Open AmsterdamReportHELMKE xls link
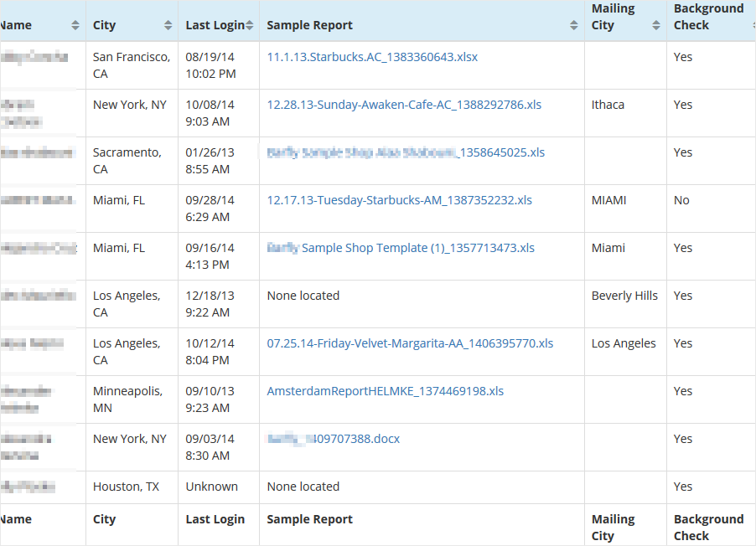 click(x=385, y=391)
